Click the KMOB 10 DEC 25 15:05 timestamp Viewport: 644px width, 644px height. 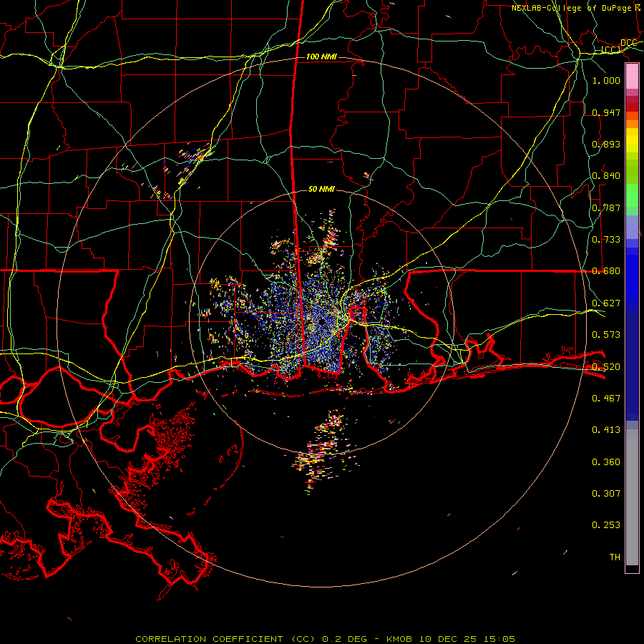(x=451, y=639)
